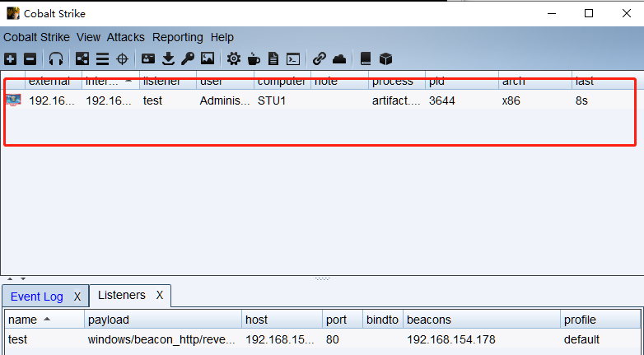Open the View menu
This screenshot has height=355, width=644.
click(x=88, y=37)
